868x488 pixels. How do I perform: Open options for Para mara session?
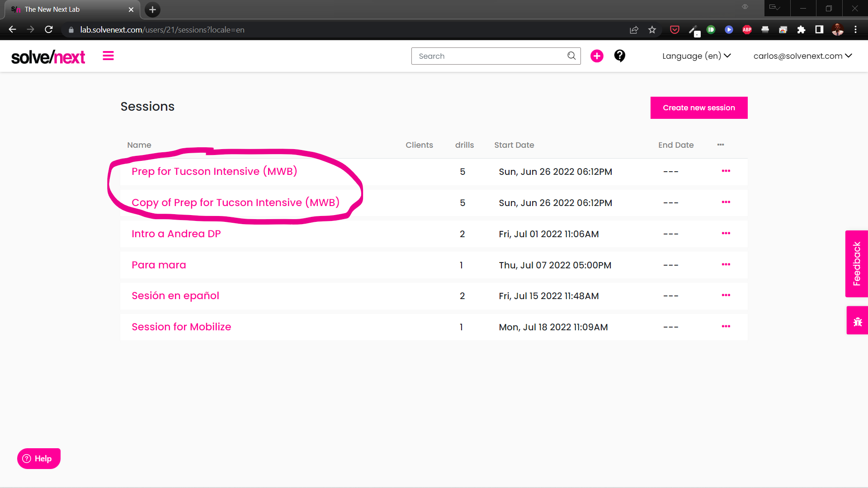coord(726,265)
